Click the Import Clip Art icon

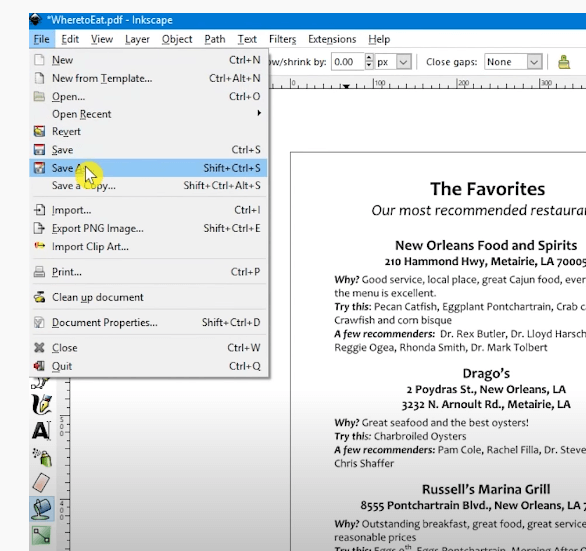pyautogui.click(x=39, y=246)
